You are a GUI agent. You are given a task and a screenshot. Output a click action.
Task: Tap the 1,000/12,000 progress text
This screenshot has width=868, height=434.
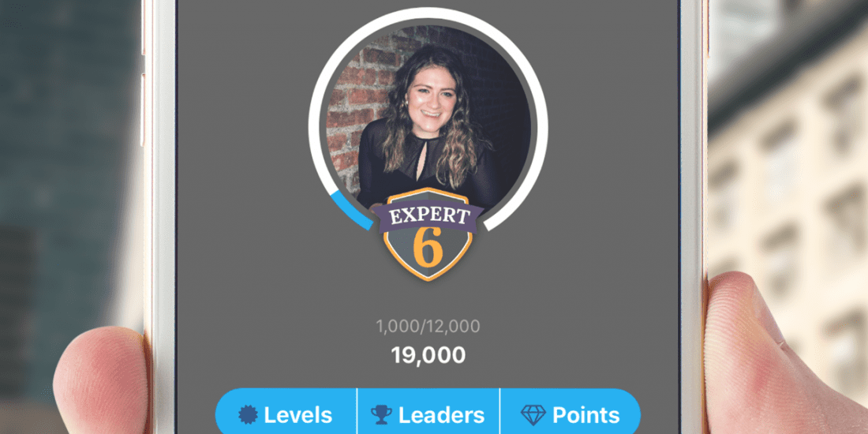pyautogui.click(x=428, y=327)
